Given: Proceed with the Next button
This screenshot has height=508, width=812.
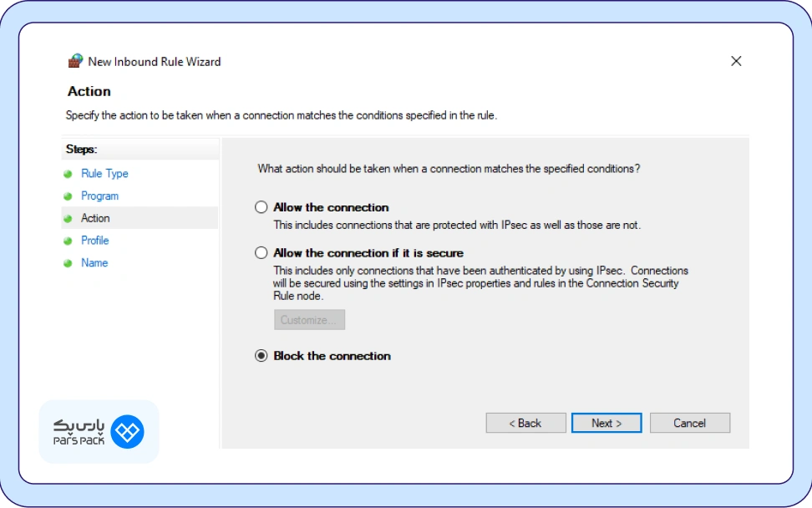Looking at the screenshot, I should pyautogui.click(x=606, y=423).
